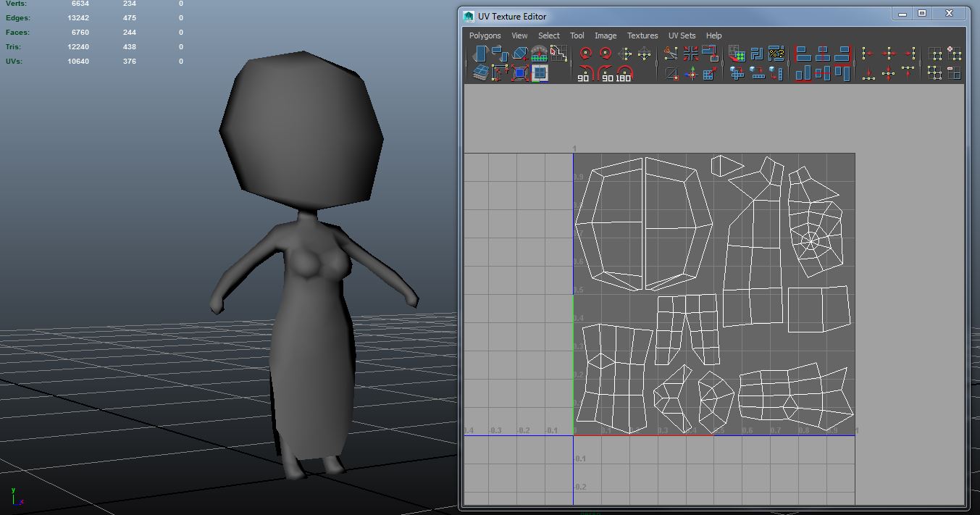Click the highlighted four-pane blue square icon
Screen dimensions: 980x515
[540, 72]
